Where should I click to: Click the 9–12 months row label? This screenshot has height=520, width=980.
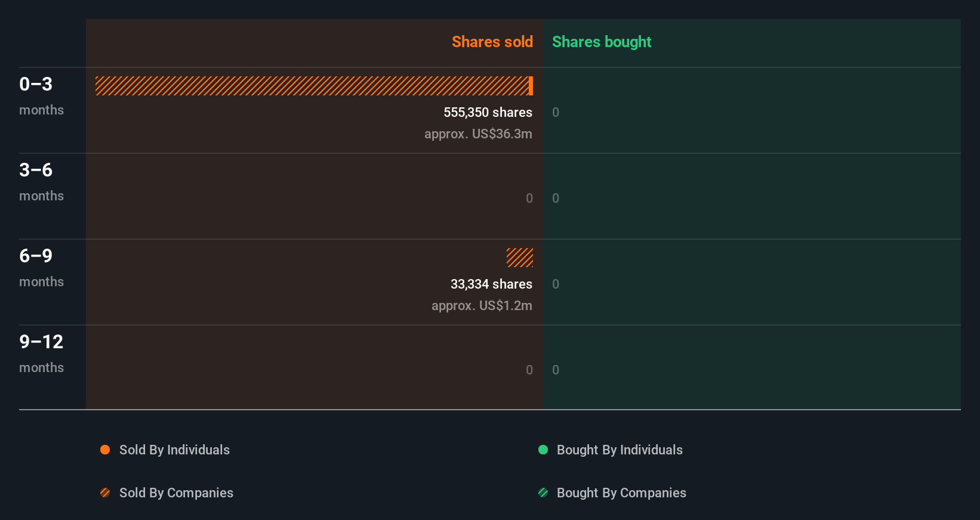(x=41, y=353)
